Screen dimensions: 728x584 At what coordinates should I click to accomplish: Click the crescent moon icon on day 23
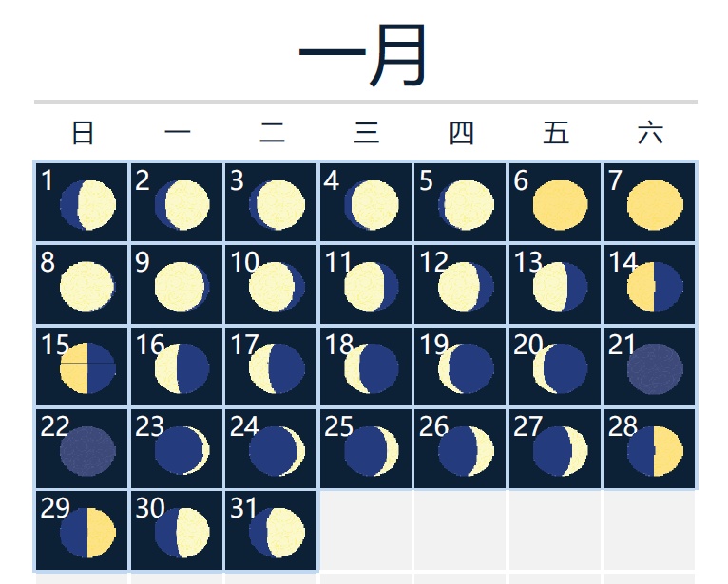tap(182, 451)
